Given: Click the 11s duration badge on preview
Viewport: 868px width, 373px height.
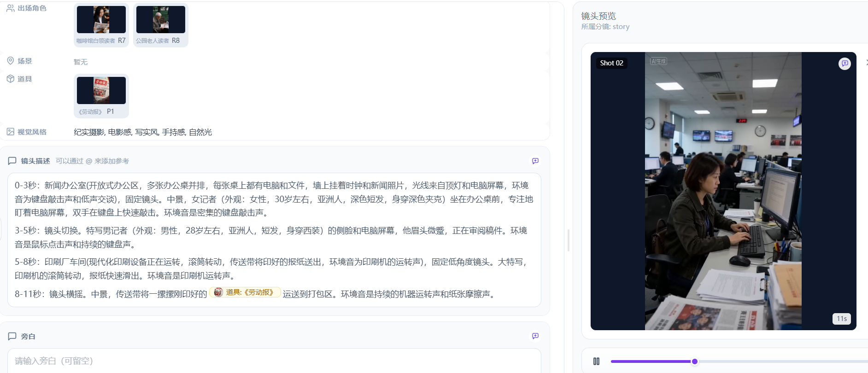Looking at the screenshot, I should (841, 319).
